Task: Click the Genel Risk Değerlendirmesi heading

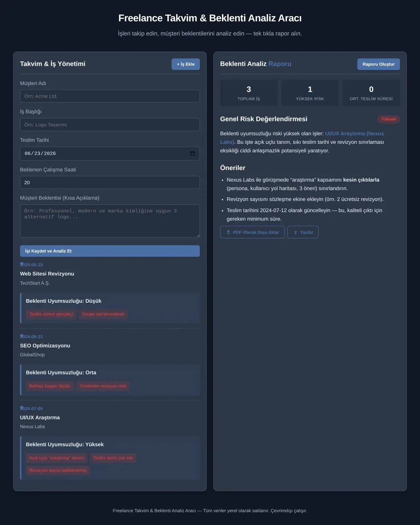Action: (x=264, y=119)
